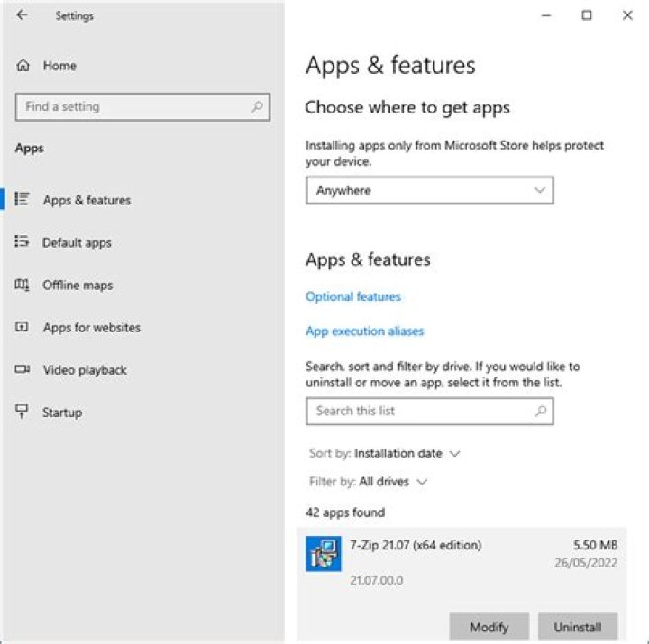The height and width of the screenshot is (644, 649).
Task: Select Apps for websites page
Action: tap(92, 328)
